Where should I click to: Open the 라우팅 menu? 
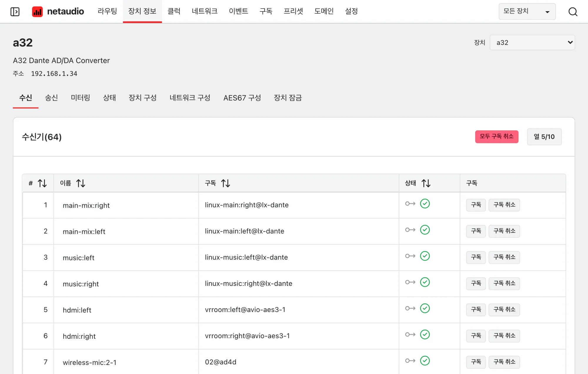(107, 11)
